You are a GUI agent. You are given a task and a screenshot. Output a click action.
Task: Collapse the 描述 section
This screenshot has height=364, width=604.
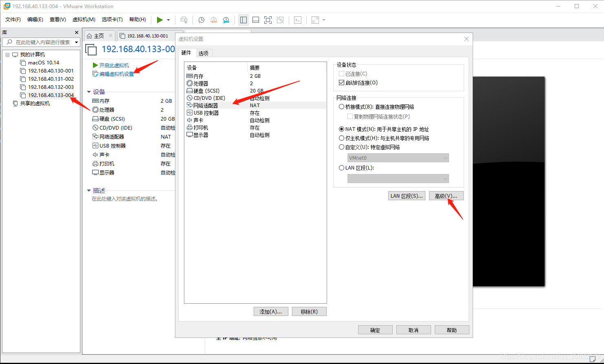click(x=89, y=190)
